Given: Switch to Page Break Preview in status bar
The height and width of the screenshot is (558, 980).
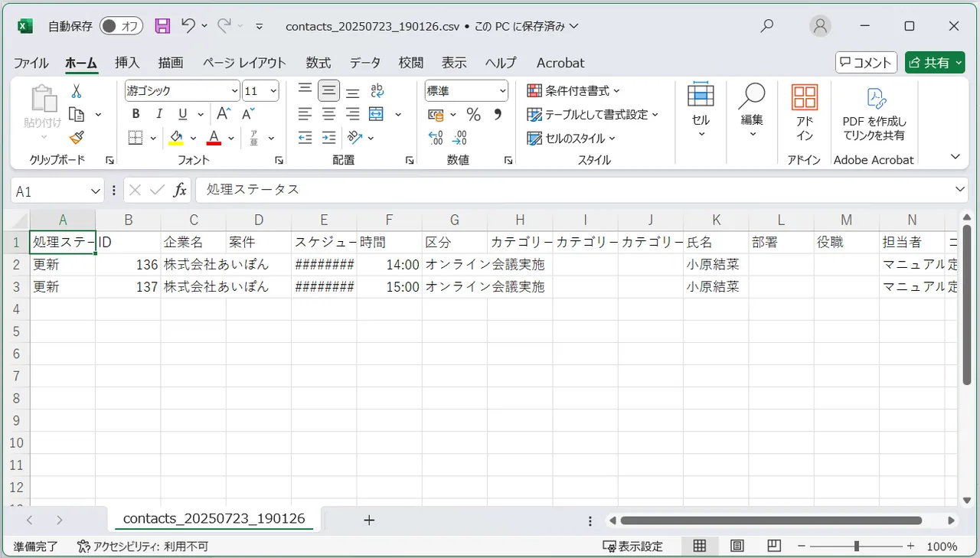Looking at the screenshot, I should (x=774, y=547).
